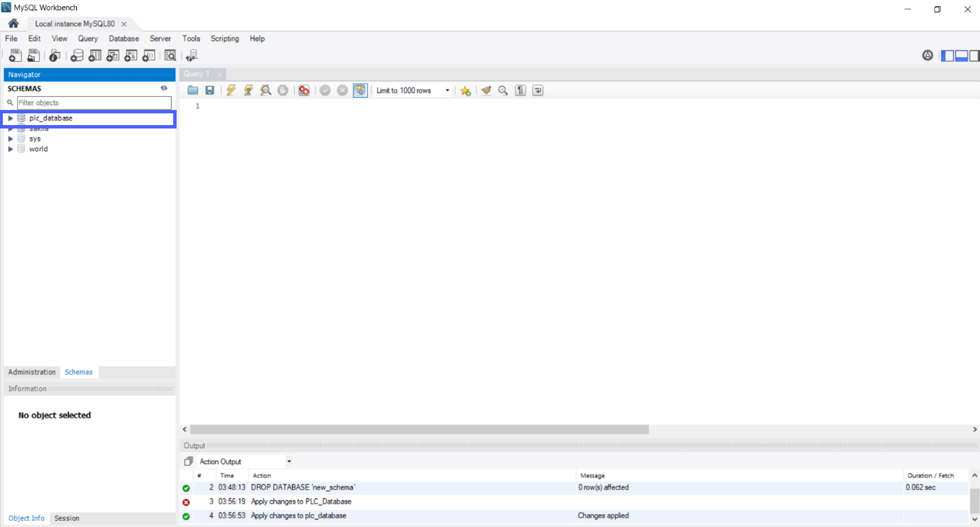
Task: Open the Server menu
Action: click(160, 38)
